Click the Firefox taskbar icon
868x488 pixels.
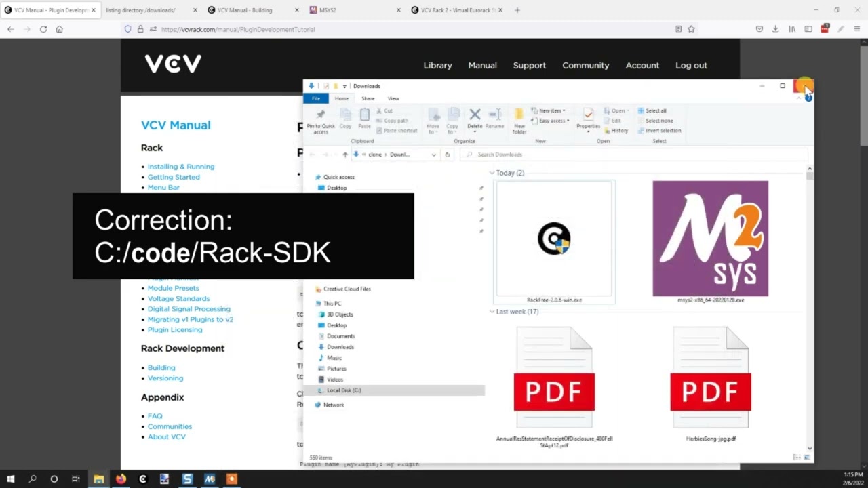click(x=121, y=479)
